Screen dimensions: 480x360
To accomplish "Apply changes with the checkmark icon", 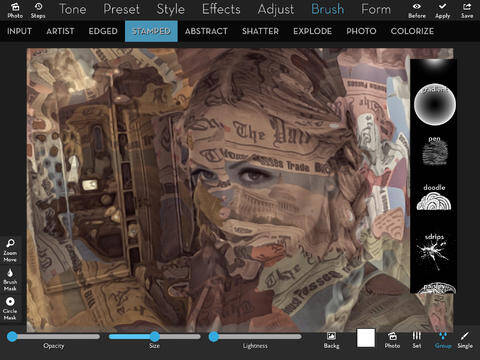I will [x=442, y=10].
